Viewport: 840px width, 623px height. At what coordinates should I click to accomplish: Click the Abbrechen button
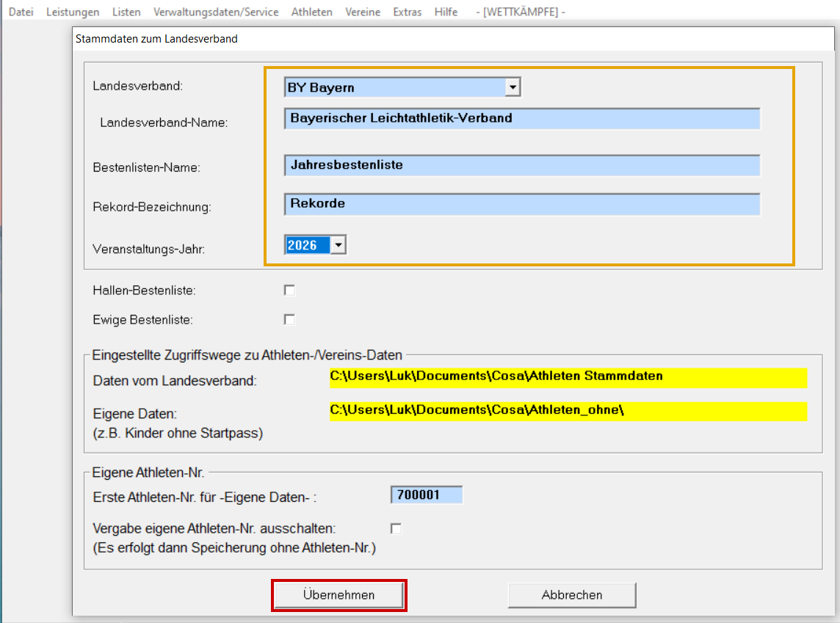[x=571, y=595]
